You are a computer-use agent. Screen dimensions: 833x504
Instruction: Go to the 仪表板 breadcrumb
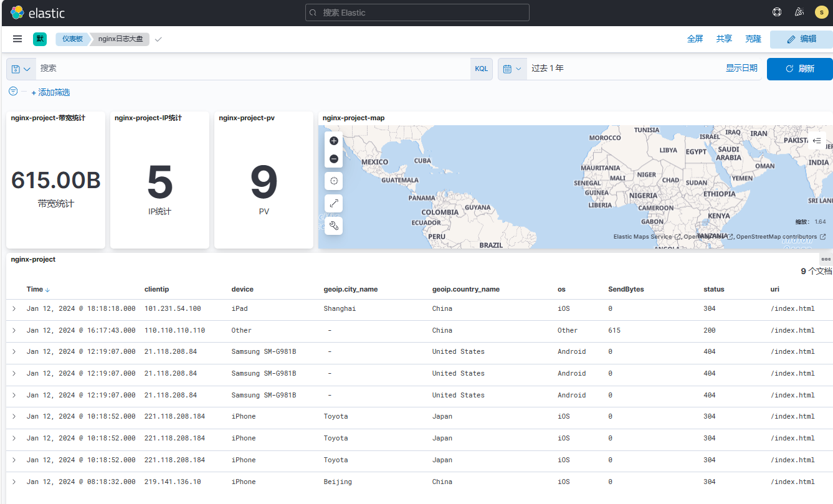(x=72, y=39)
